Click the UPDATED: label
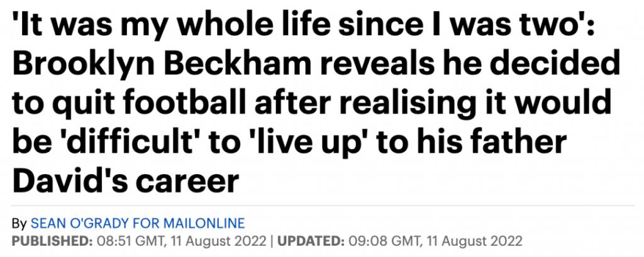Screen dimensions: 644x257 [x=311, y=240]
